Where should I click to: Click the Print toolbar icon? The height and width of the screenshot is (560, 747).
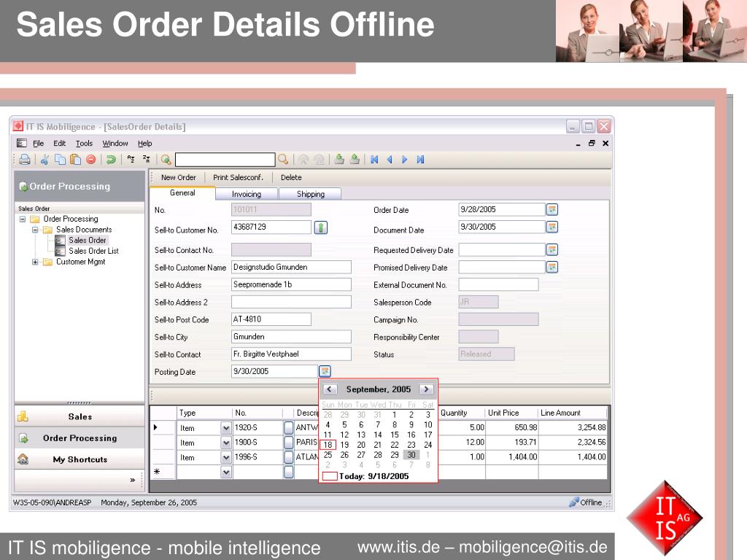coord(25,160)
